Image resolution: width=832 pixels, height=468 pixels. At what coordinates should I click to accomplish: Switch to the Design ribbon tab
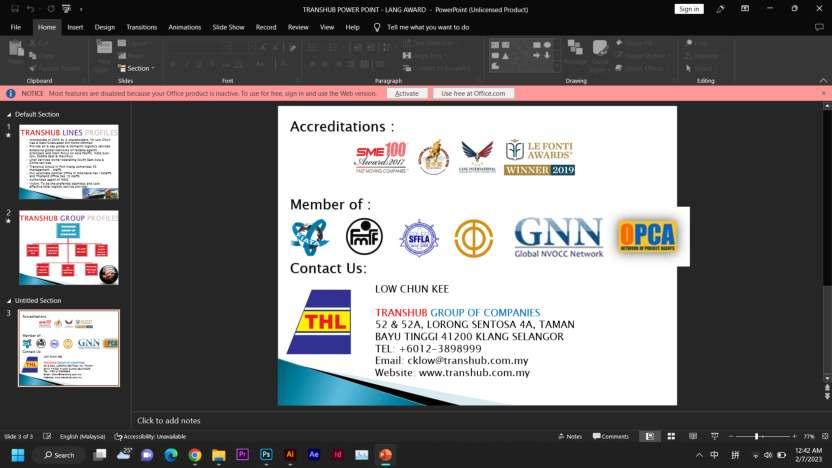tap(105, 27)
